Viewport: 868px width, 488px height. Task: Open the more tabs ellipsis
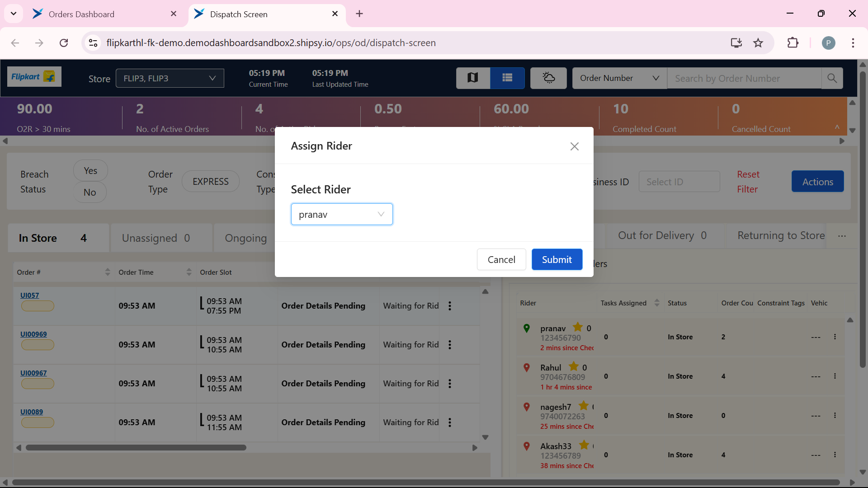click(841, 236)
